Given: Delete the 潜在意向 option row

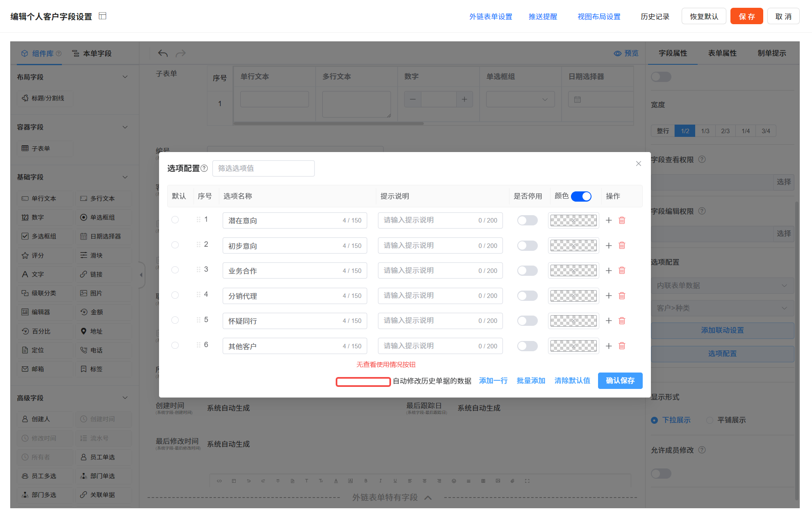Looking at the screenshot, I should click(622, 220).
